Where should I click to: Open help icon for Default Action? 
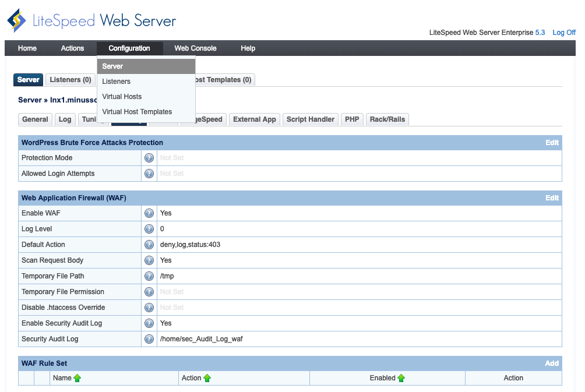[149, 244]
